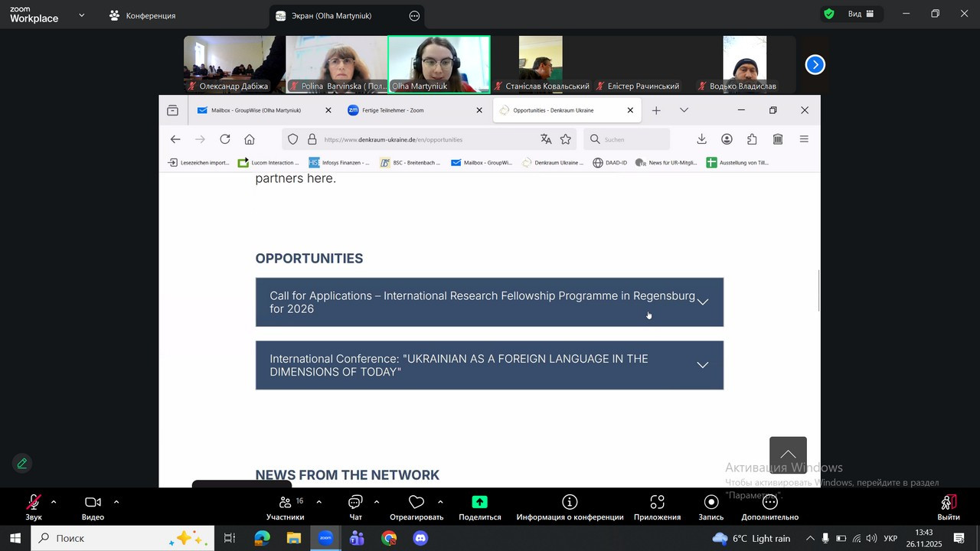Expand the International Conference accordion item
980x551 pixels.
coord(489,365)
